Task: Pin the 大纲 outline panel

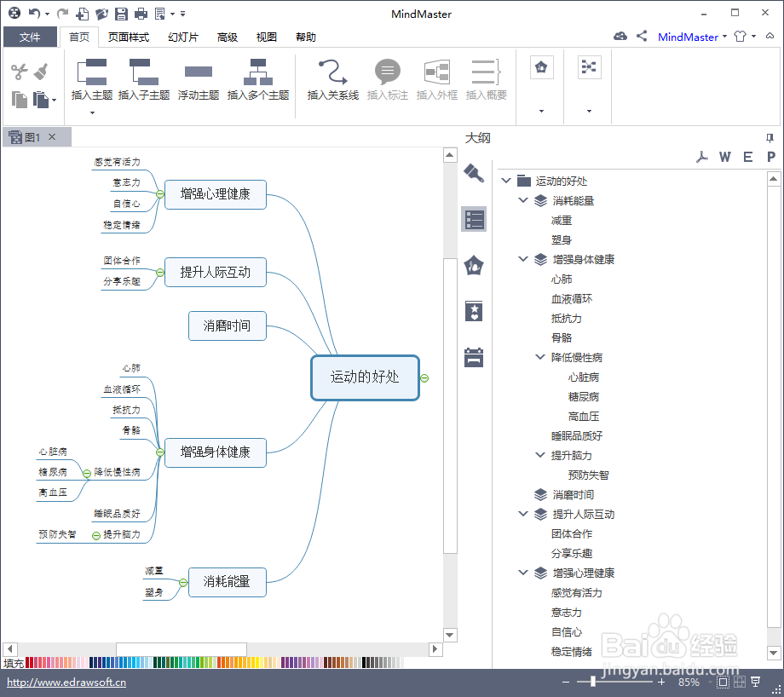Action: click(x=770, y=138)
